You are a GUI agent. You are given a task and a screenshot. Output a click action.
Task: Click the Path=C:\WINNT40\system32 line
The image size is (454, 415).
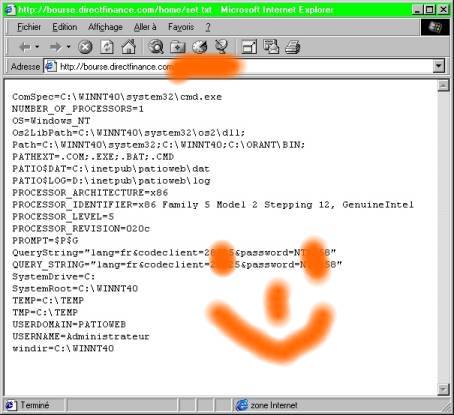tap(159, 145)
